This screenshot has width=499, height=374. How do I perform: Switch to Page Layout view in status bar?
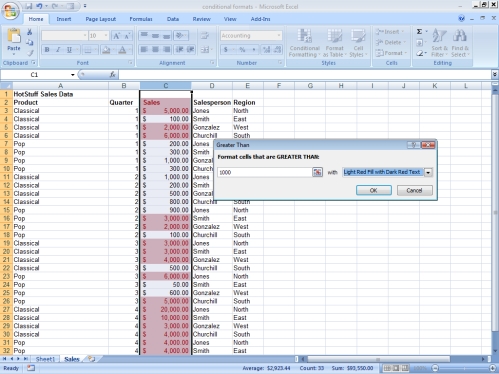pyautogui.click(x=396, y=368)
